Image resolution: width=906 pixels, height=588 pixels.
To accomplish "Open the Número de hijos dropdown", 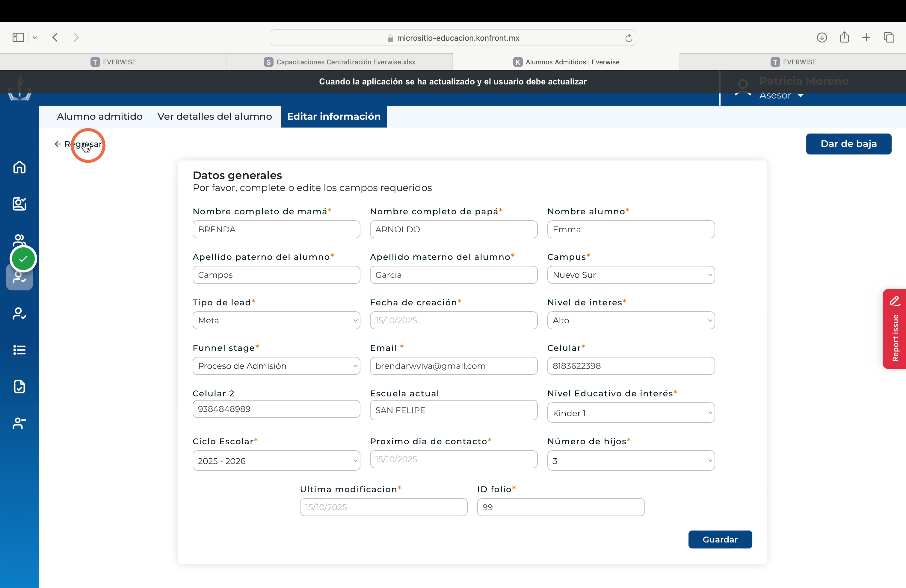I will pyautogui.click(x=631, y=460).
